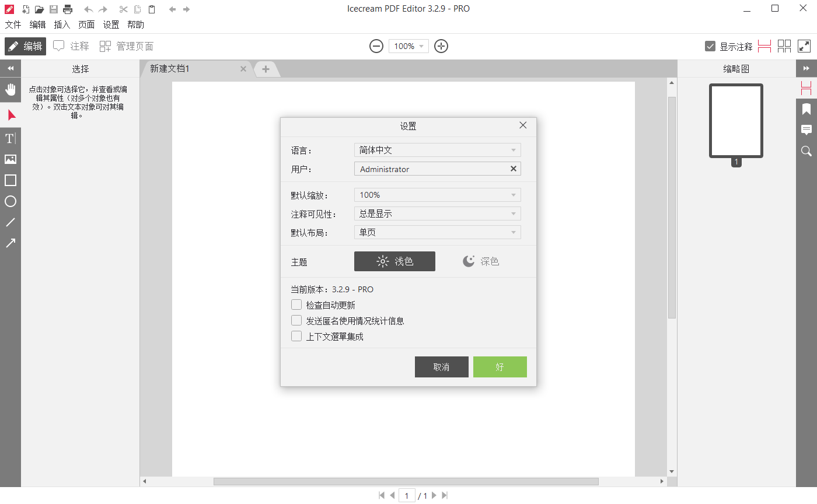Viewport: 817px width, 504px height.
Task: Open a PDF with the folder icon
Action: [39, 9]
